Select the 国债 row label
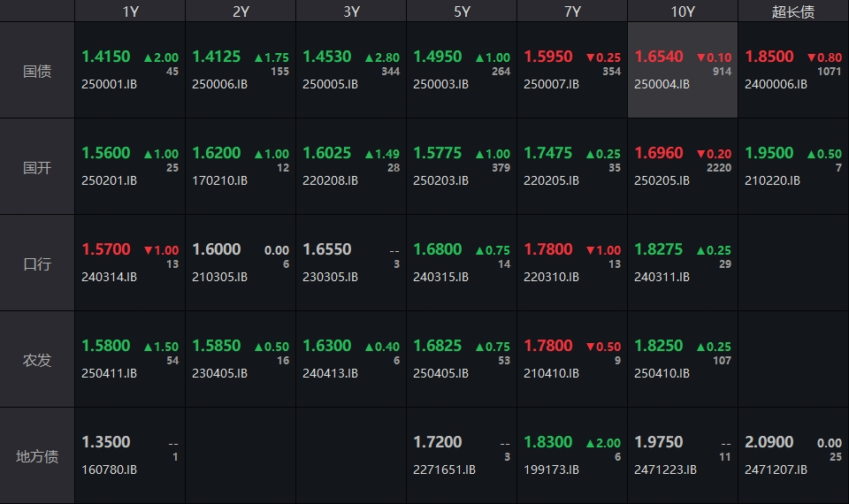849x504 pixels. [37, 71]
